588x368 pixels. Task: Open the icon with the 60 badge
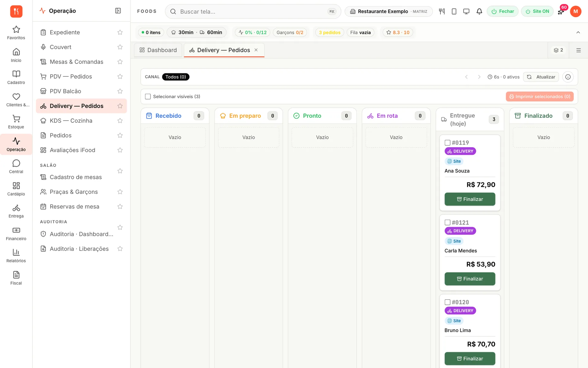561,11
